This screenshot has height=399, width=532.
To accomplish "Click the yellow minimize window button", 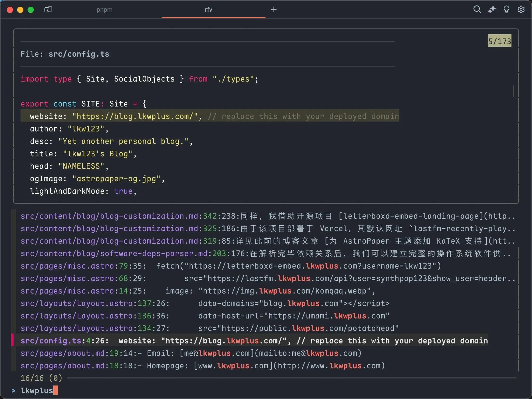I will (x=20, y=10).
